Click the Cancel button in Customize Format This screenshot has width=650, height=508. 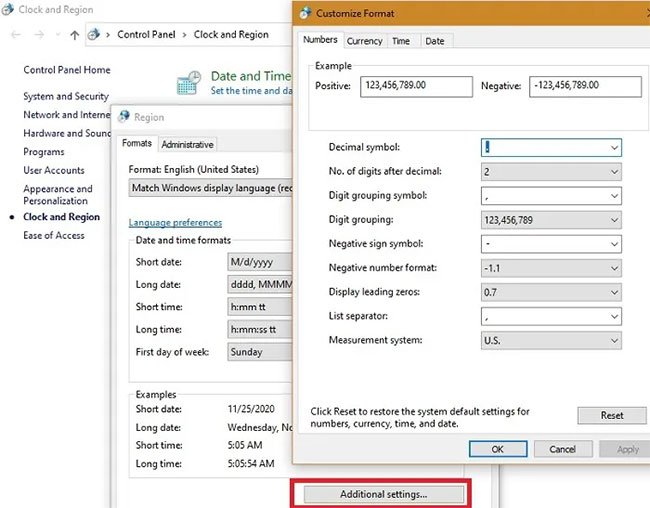[x=562, y=449]
